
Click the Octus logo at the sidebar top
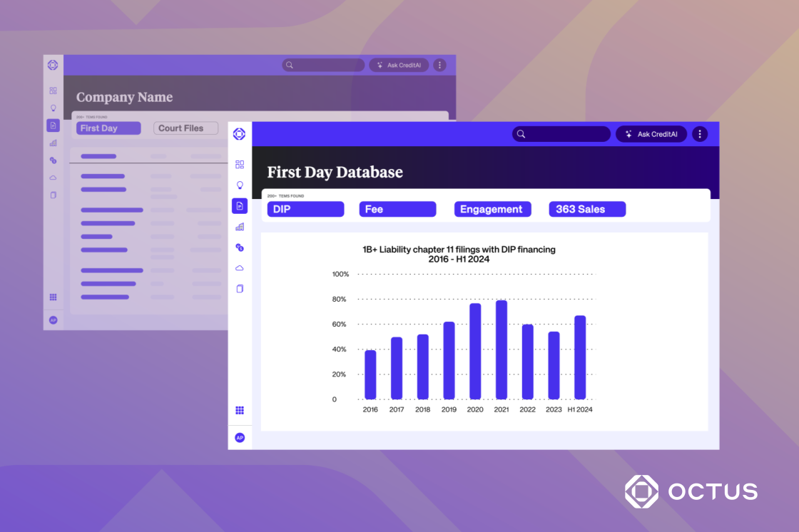[x=240, y=133]
